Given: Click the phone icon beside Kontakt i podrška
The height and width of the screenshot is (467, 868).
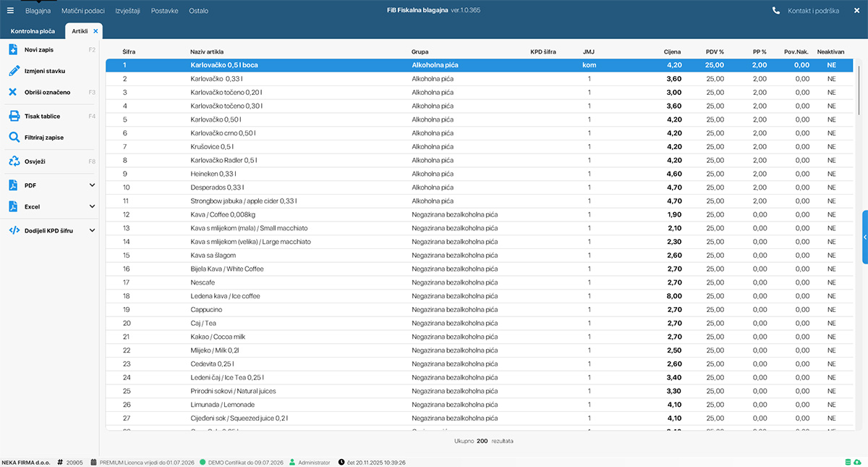Looking at the screenshot, I should click(x=776, y=11).
